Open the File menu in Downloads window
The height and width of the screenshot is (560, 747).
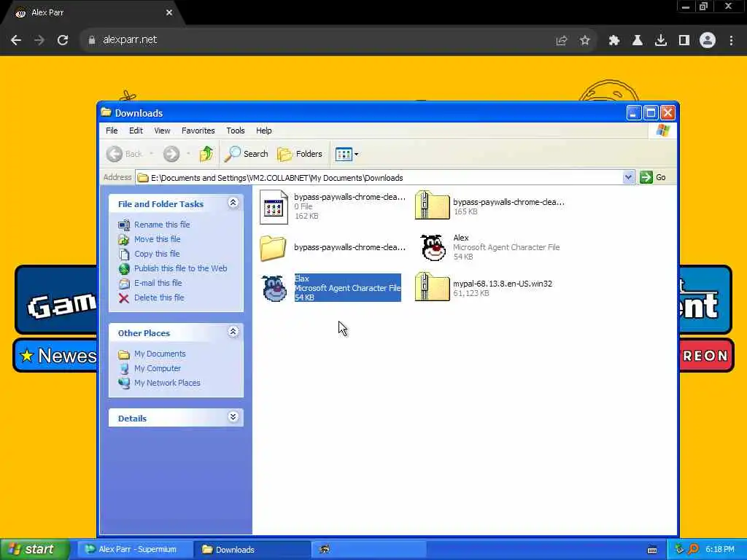(x=112, y=131)
